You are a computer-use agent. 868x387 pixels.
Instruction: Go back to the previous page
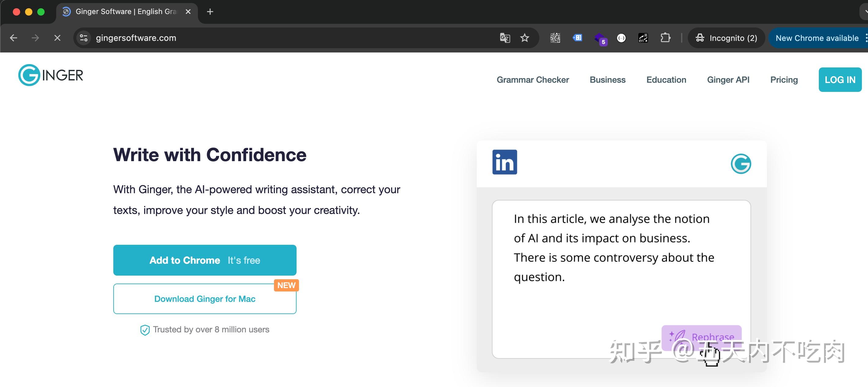click(x=13, y=38)
